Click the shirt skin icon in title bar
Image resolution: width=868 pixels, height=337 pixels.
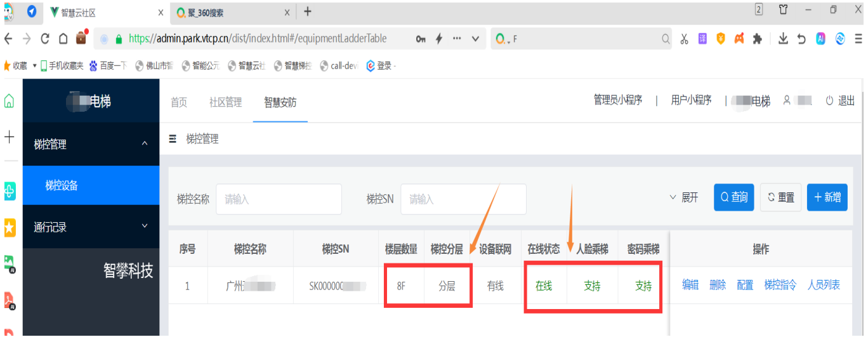(783, 10)
